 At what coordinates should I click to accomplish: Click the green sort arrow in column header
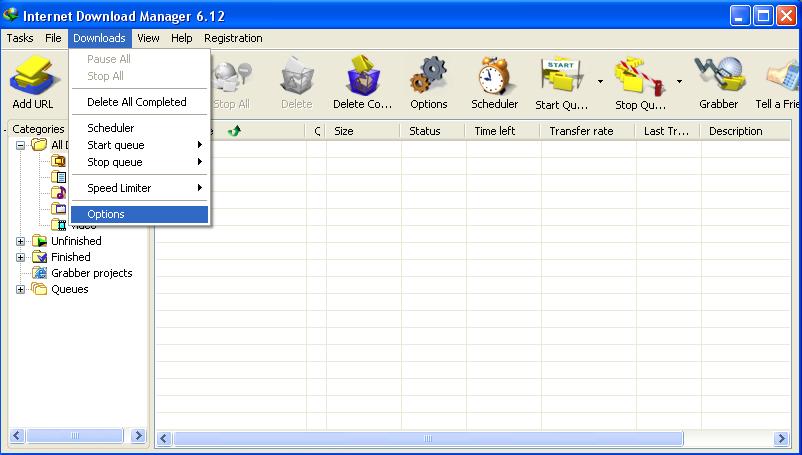pyautogui.click(x=234, y=131)
